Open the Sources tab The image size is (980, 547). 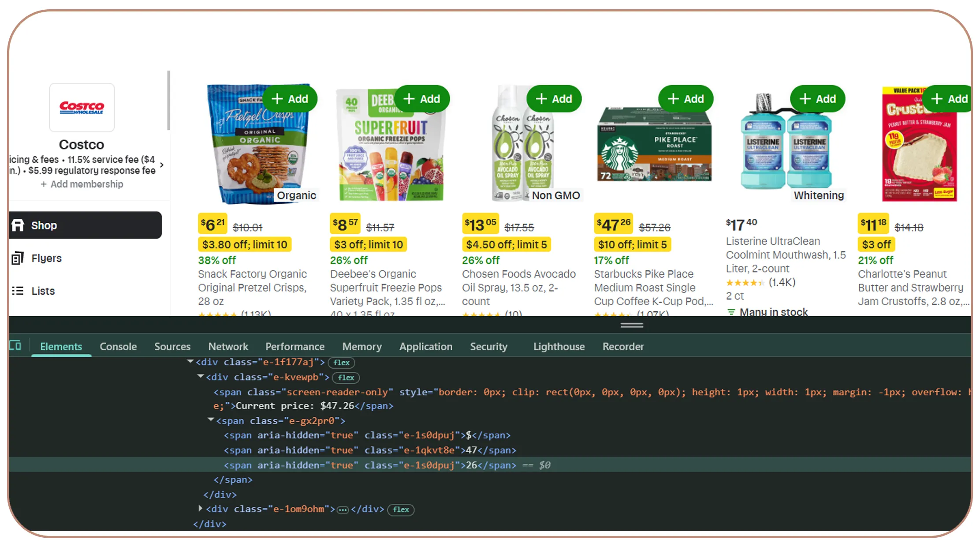[172, 347]
